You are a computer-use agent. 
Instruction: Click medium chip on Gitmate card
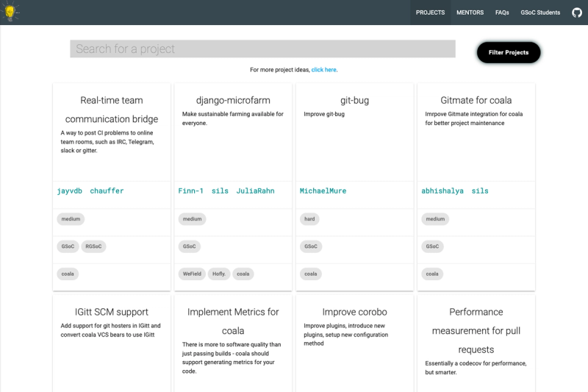[x=435, y=219]
